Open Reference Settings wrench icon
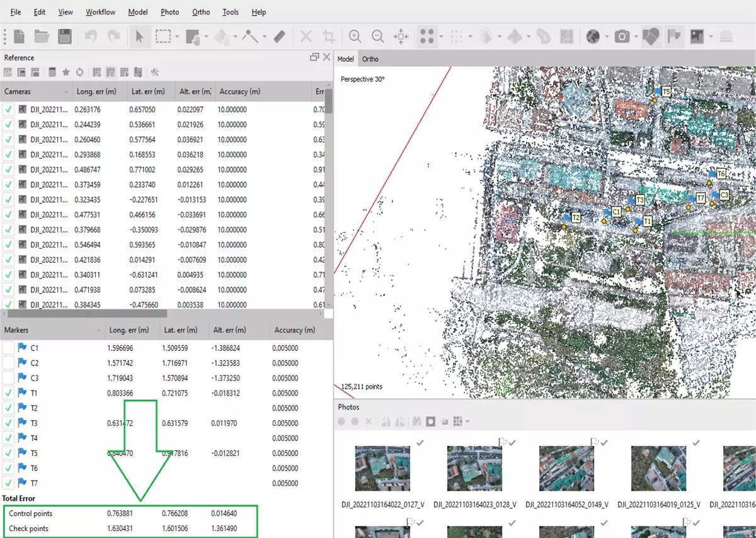Screen dimensions: 756x538 tap(155, 72)
